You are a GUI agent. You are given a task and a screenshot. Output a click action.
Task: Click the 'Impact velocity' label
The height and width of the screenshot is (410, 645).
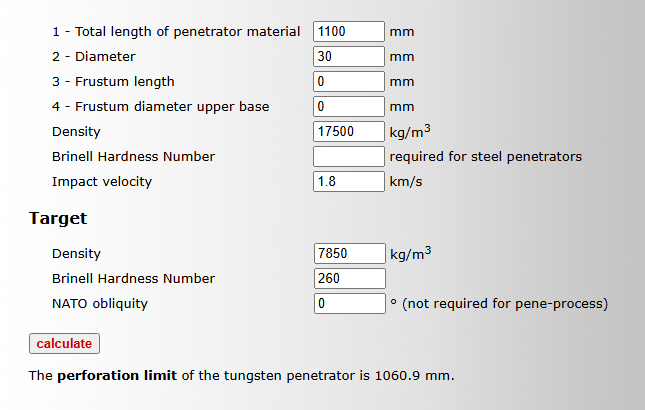click(102, 182)
